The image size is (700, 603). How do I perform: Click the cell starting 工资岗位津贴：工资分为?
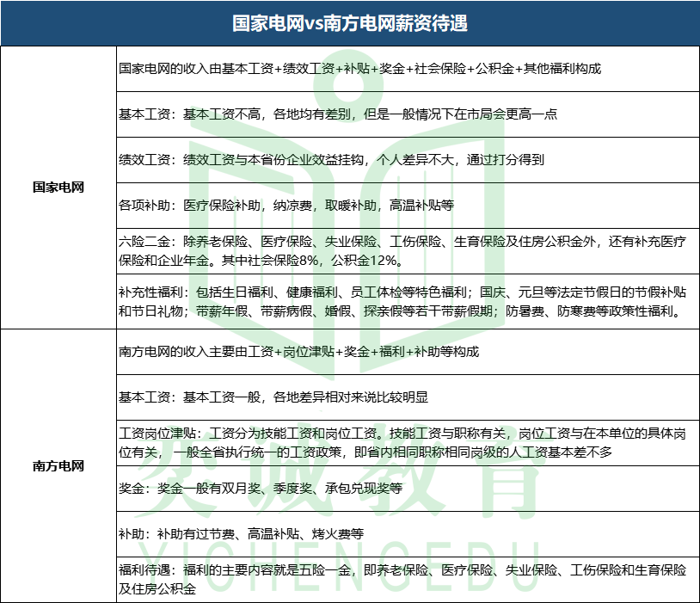click(408, 443)
